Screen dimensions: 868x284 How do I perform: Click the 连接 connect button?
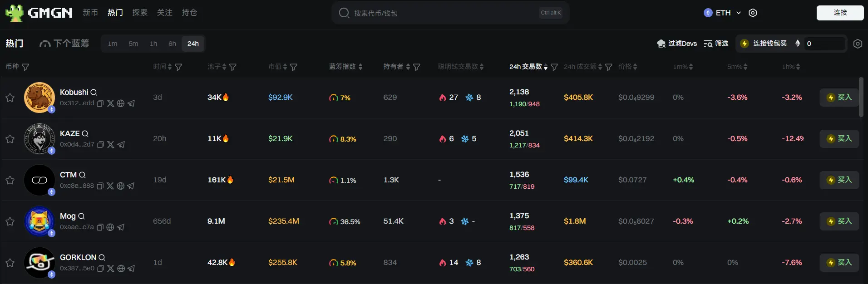click(x=840, y=13)
